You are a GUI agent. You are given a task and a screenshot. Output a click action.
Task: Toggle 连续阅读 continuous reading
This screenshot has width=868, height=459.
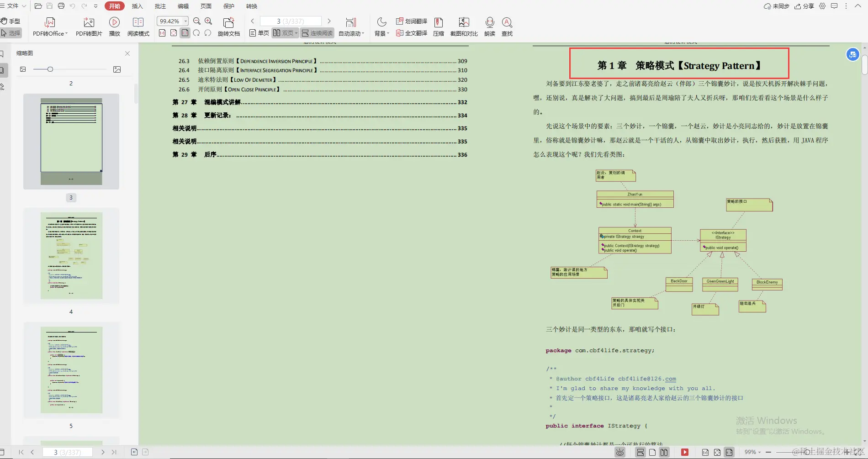317,33
